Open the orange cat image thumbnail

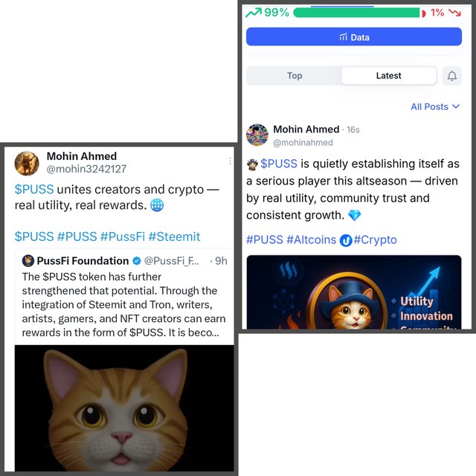[x=124, y=408]
